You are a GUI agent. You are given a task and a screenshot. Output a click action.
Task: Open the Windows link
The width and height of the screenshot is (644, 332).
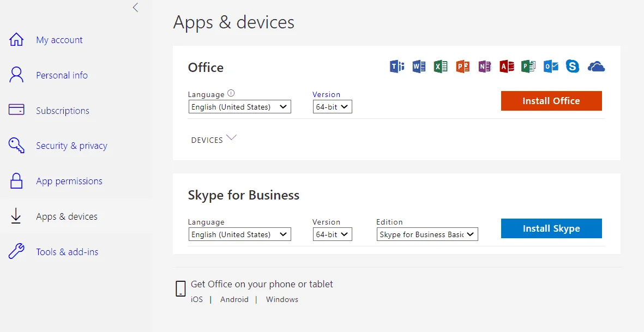[x=282, y=299]
